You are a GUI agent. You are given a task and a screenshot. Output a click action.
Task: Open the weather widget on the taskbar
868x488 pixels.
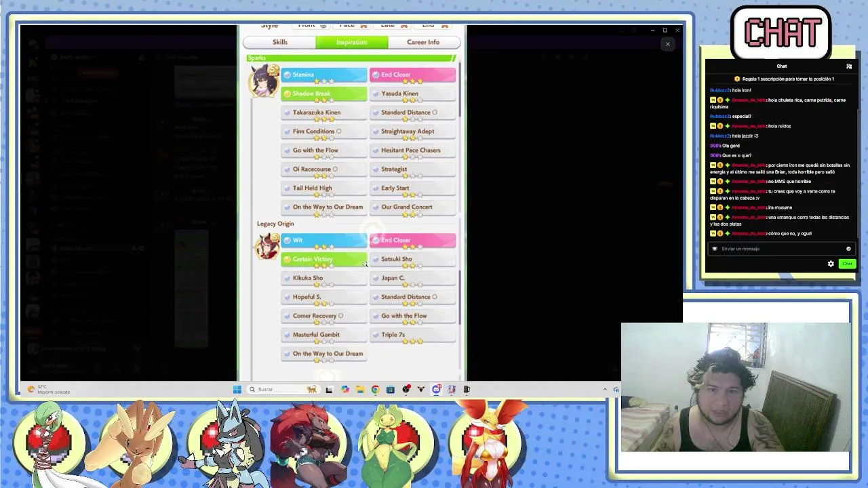click(47, 389)
